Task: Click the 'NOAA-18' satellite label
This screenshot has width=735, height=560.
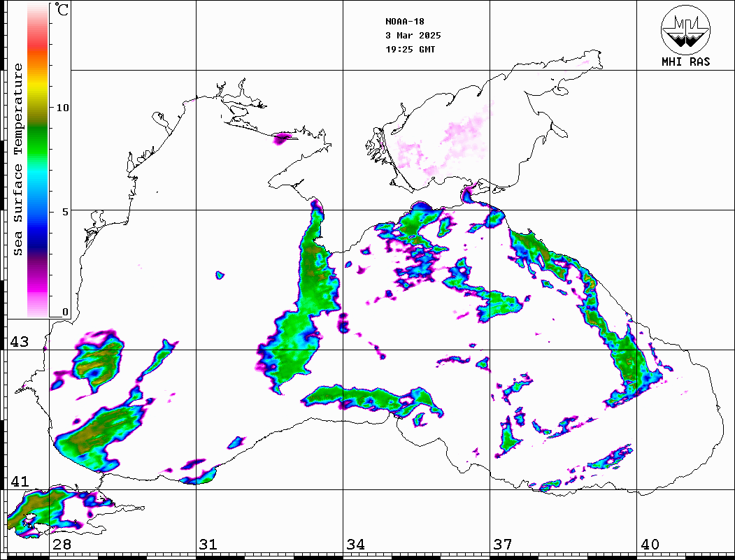Action: tap(404, 22)
